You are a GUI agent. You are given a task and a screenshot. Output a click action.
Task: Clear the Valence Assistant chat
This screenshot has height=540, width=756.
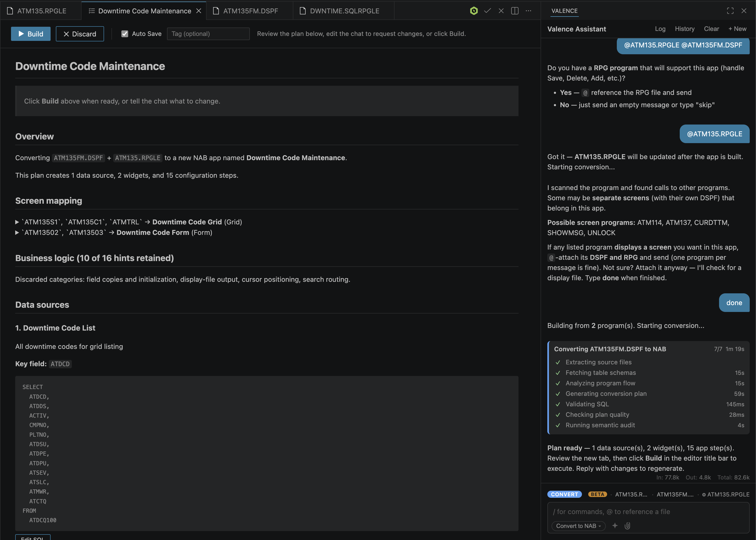pos(711,29)
